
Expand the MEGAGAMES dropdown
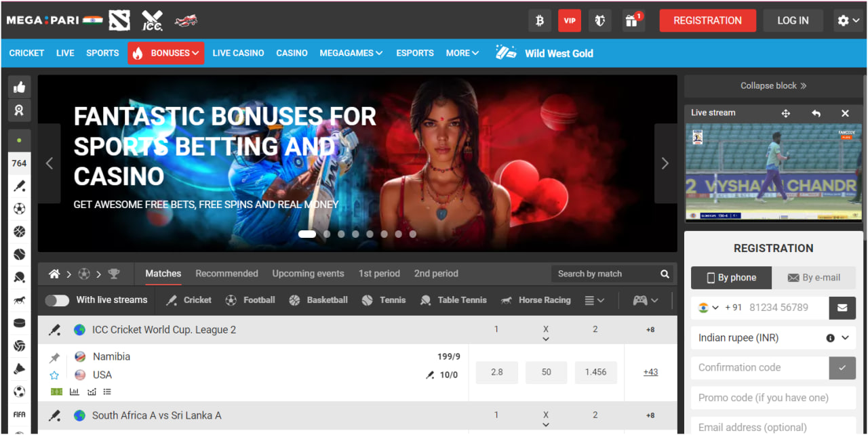351,53
